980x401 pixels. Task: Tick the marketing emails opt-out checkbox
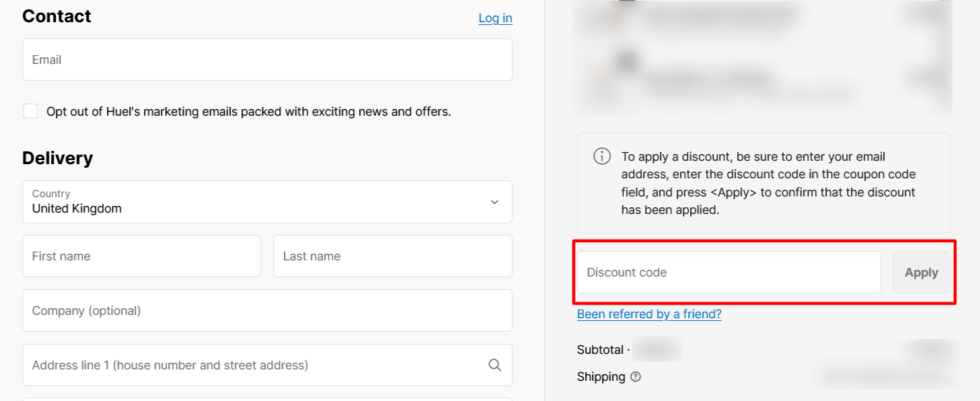[x=30, y=111]
